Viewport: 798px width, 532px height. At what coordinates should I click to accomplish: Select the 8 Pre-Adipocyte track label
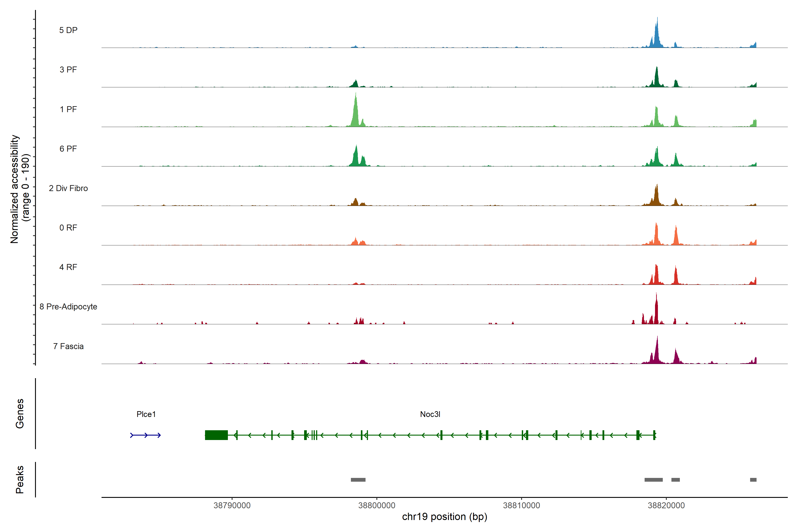pyautogui.click(x=68, y=307)
